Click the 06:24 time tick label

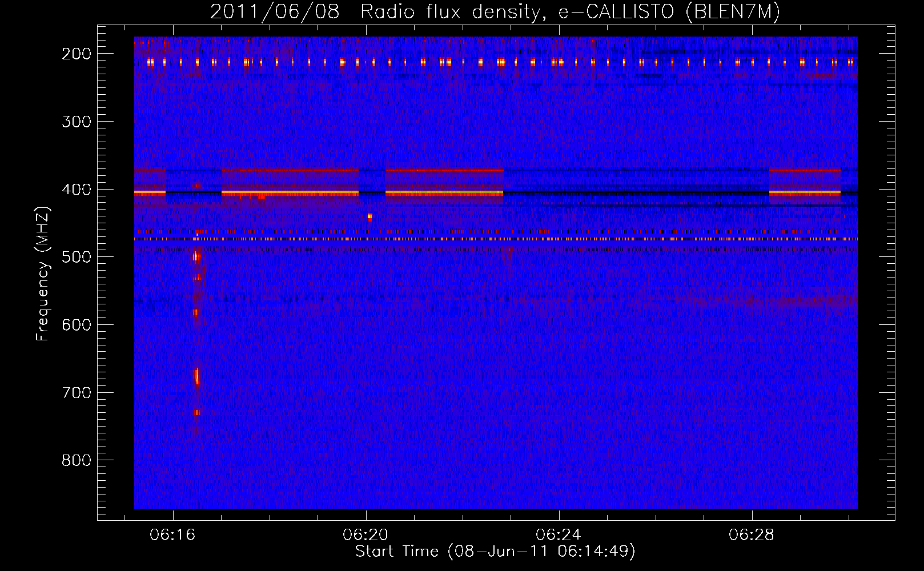click(559, 535)
